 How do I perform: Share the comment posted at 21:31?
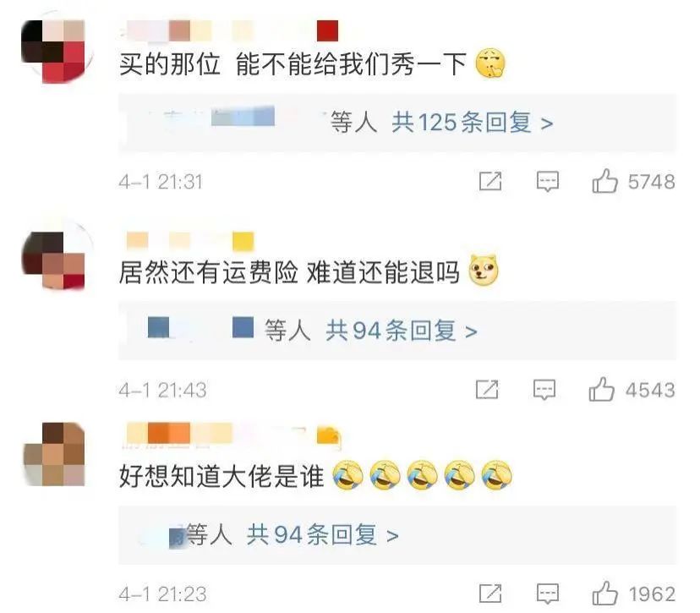[490, 181]
